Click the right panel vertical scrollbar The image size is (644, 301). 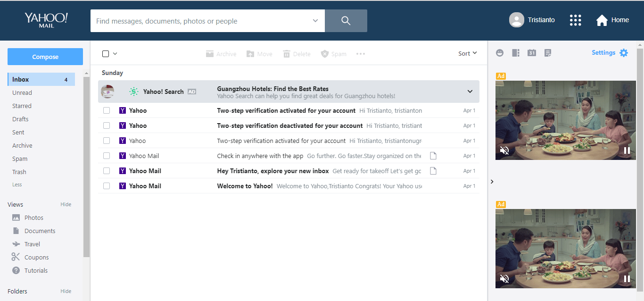tap(640, 171)
